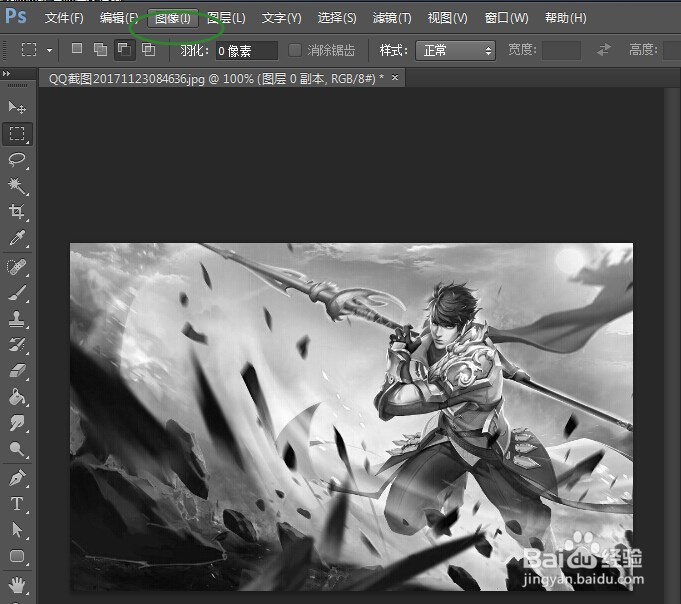The image size is (681, 604).
Task: Close the QQ截图20171123084636.jpg document tab
Action: tap(395, 77)
